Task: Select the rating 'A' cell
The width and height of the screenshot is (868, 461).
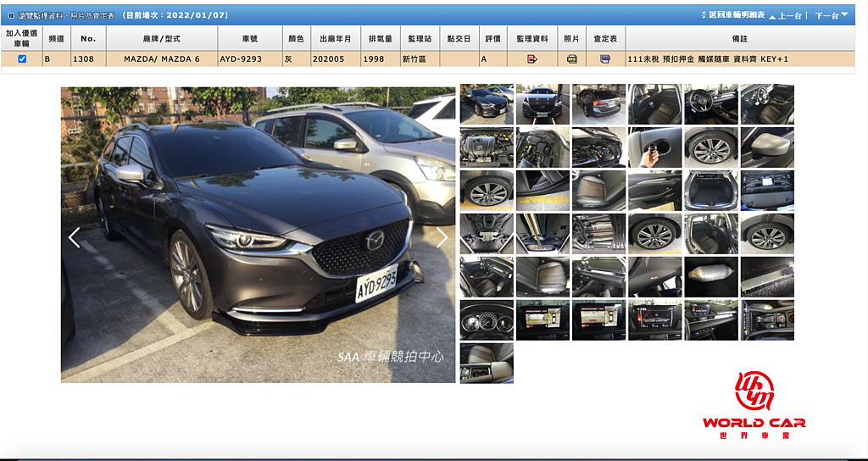Action: [x=492, y=58]
